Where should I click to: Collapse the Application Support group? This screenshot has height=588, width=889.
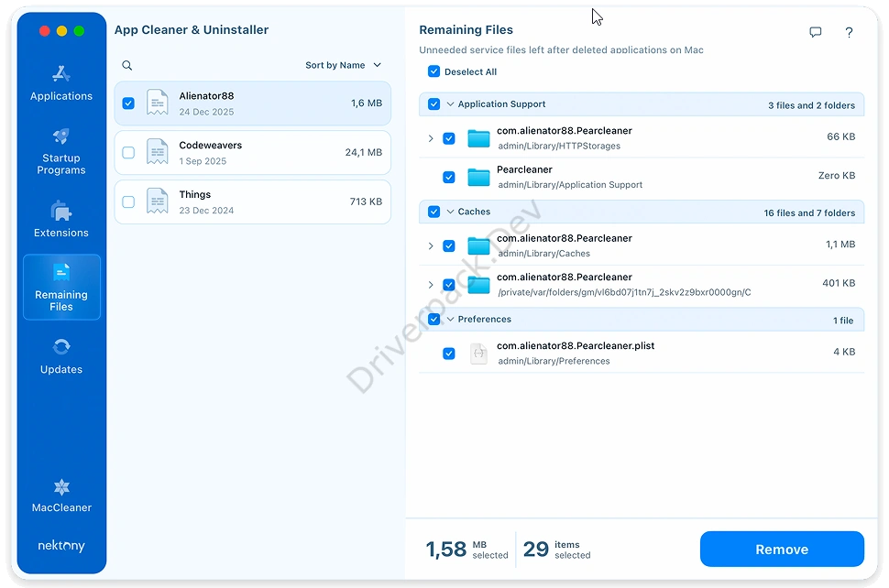point(450,104)
